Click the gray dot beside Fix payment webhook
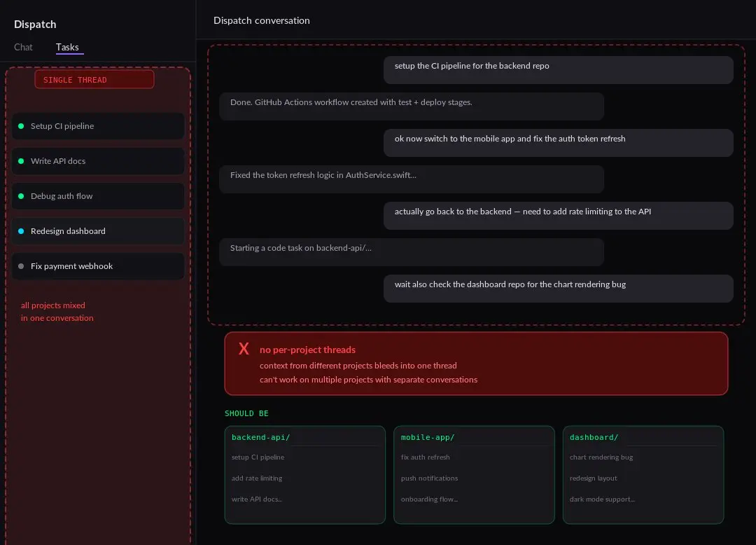The height and width of the screenshot is (545, 756). tap(21, 266)
